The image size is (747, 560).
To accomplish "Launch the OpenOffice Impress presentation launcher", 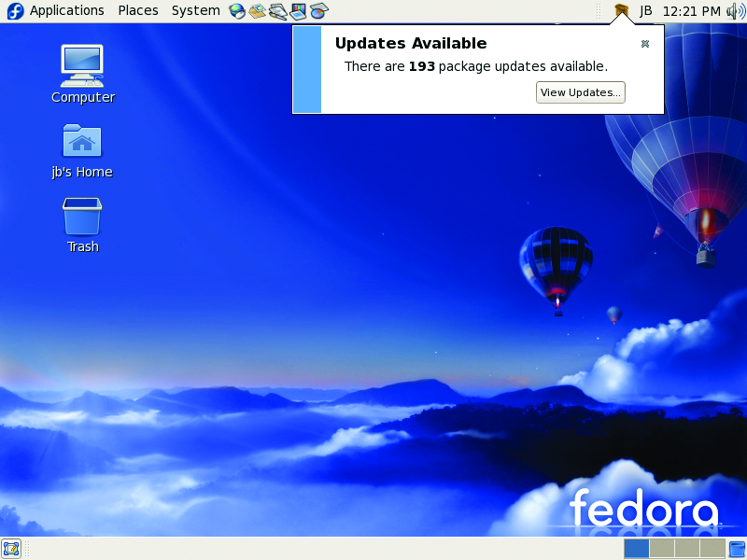I will click(298, 11).
